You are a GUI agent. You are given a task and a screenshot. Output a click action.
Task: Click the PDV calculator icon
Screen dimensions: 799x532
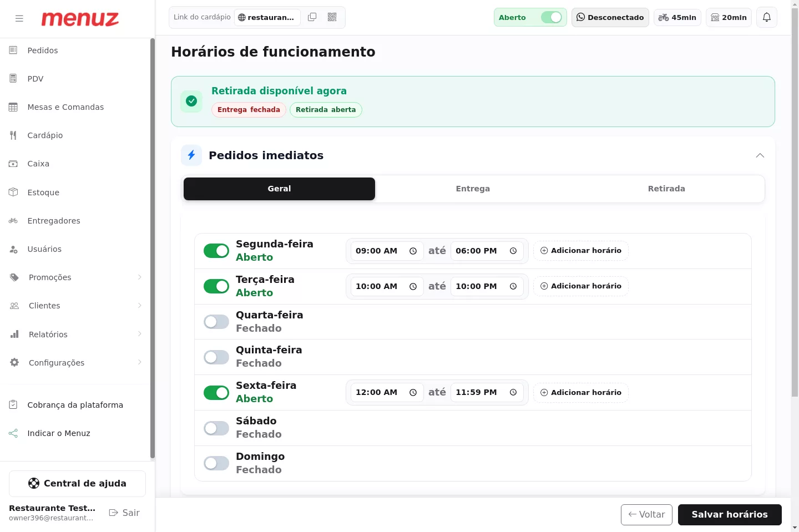(x=13, y=79)
